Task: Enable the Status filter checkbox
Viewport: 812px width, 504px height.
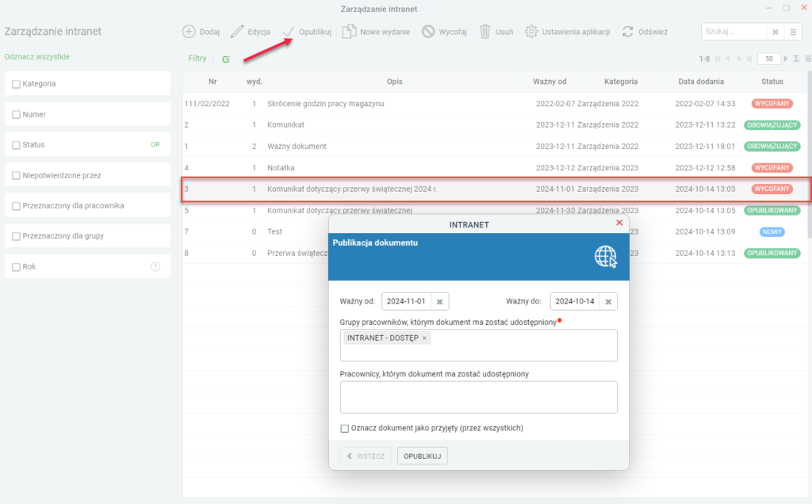Action: [16, 145]
